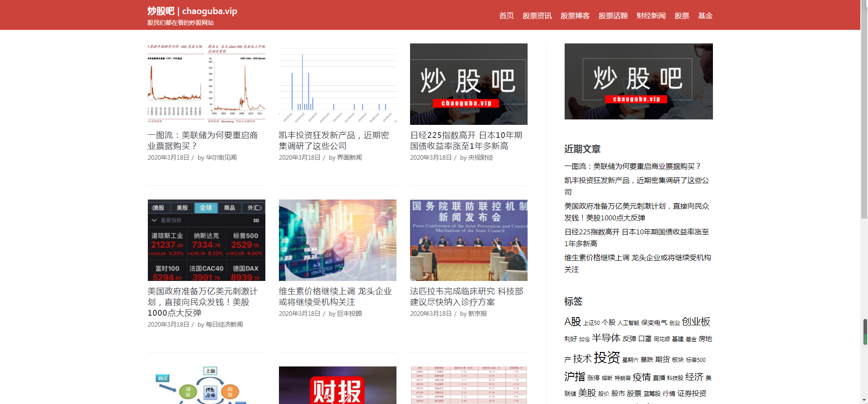Click author link 新京报
The height and width of the screenshot is (404, 868).
tap(477, 314)
